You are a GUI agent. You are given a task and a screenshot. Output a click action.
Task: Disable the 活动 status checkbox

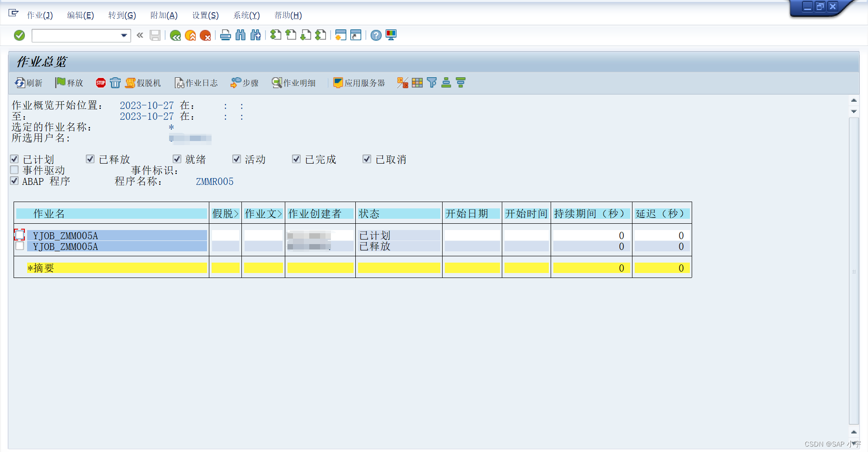coord(236,159)
